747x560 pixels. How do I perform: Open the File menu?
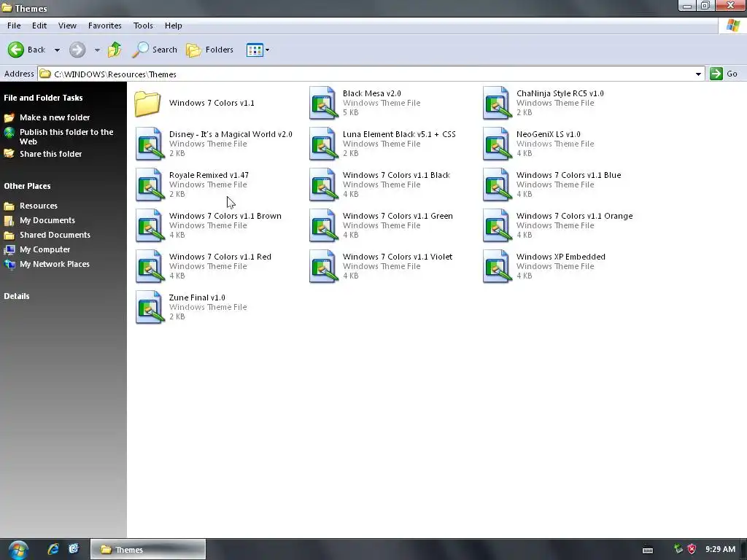coord(14,26)
